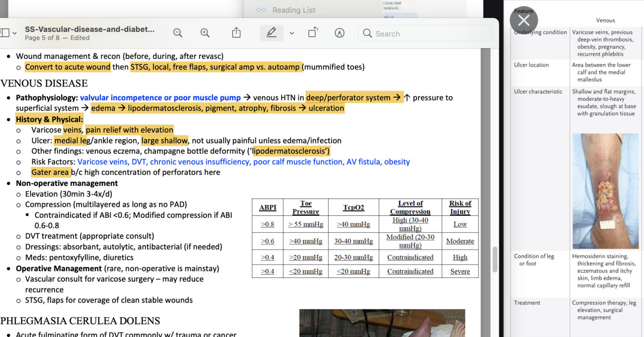The width and height of the screenshot is (644, 337).
Task: Click the 'Modified (20-30 mmHg)' cell
Action: click(410, 241)
